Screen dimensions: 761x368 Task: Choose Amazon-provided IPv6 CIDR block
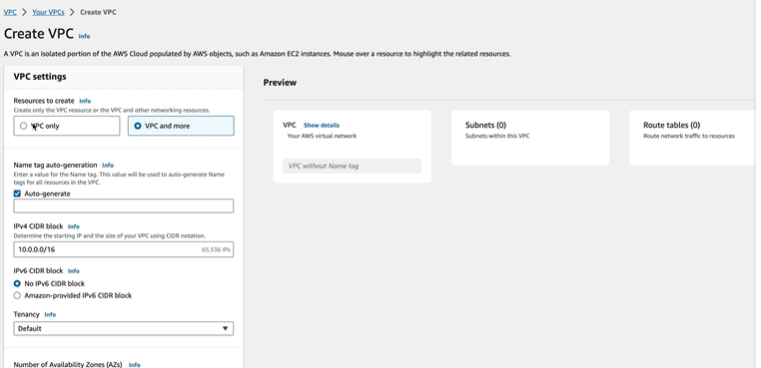coord(17,295)
